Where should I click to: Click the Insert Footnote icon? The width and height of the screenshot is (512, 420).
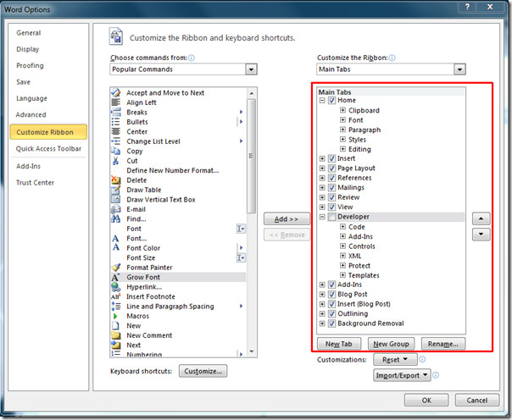[115, 296]
